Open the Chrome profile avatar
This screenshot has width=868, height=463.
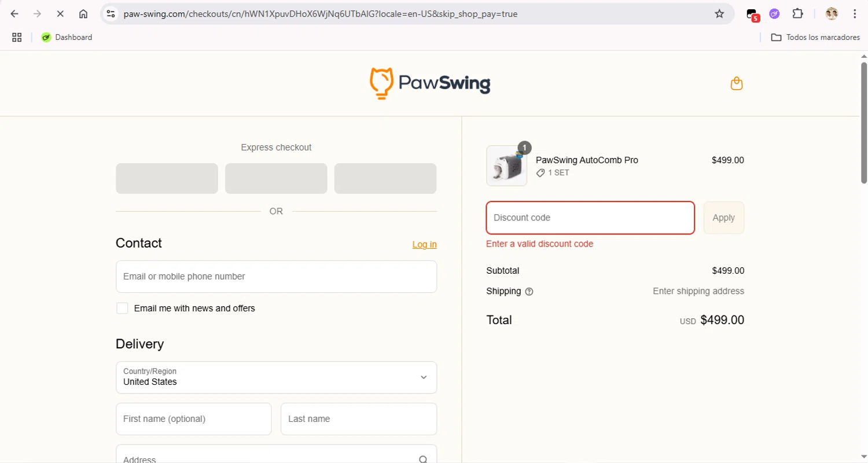832,14
